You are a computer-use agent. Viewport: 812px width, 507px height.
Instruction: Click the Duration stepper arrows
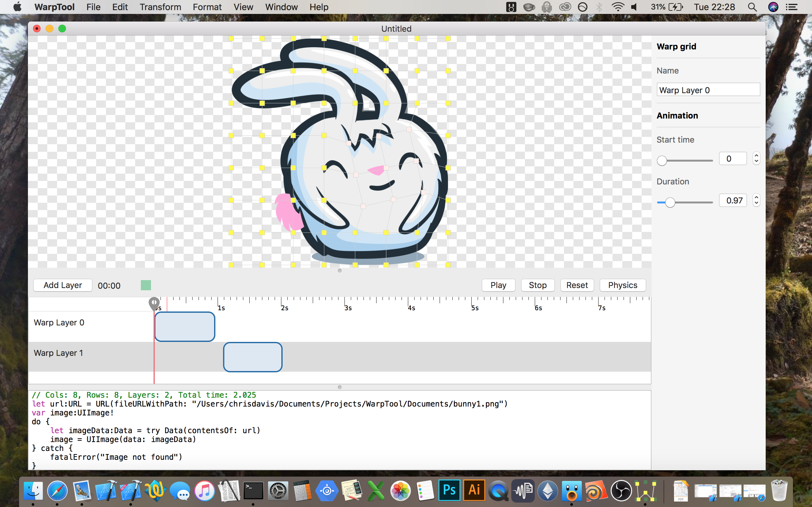pos(756,201)
